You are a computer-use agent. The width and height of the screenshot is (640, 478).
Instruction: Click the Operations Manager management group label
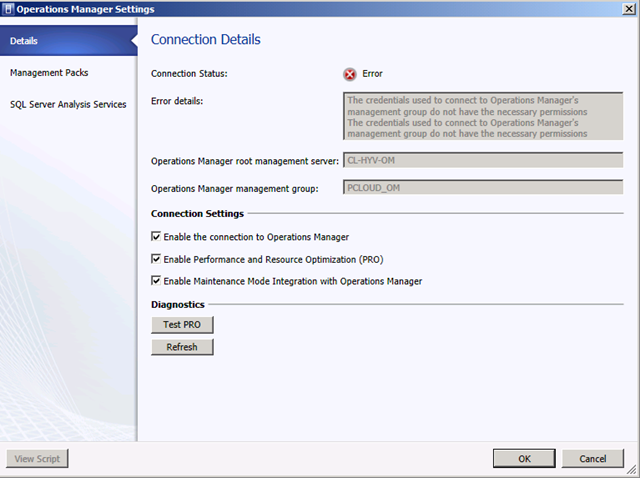(x=235, y=189)
